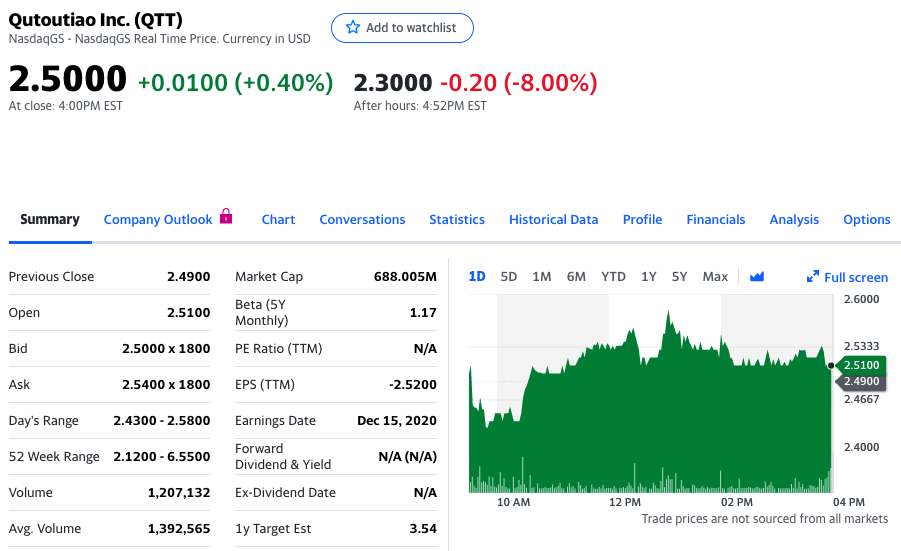The width and height of the screenshot is (901, 551).
Task: Click the 1y Target Est value 3.54
Action: tap(423, 529)
